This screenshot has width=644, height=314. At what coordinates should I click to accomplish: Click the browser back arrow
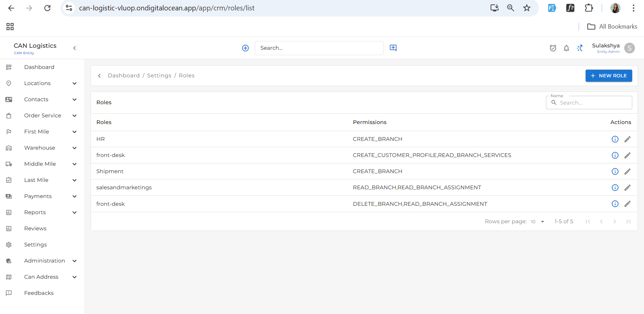click(x=11, y=8)
